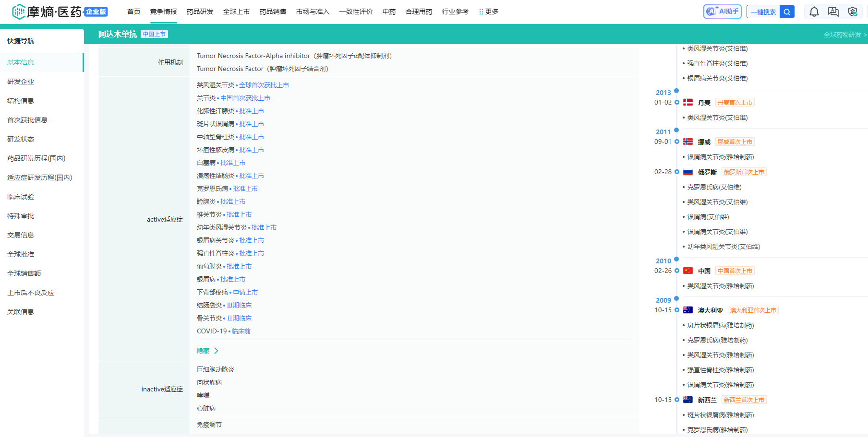Viewport: 868px width, 437px height.
Task: Open the 首页 menu
Action: click(x=134, y=12)
